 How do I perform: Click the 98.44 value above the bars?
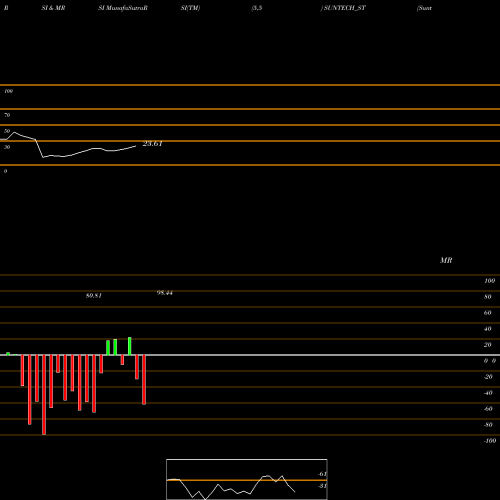(x=165, y=293)
